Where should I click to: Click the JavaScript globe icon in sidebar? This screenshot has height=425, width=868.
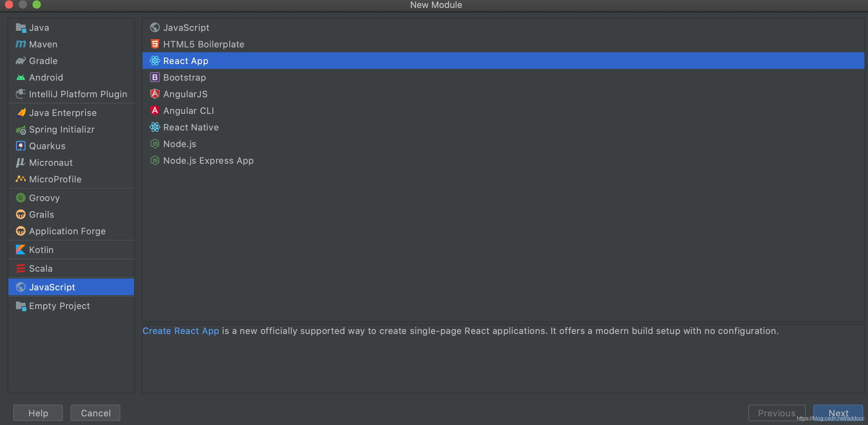21,287
